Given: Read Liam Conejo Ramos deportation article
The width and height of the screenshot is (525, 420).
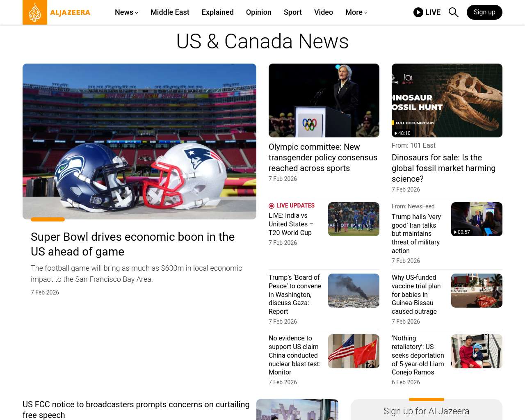Looking at the screenshot, I should [x=418, y=355].
